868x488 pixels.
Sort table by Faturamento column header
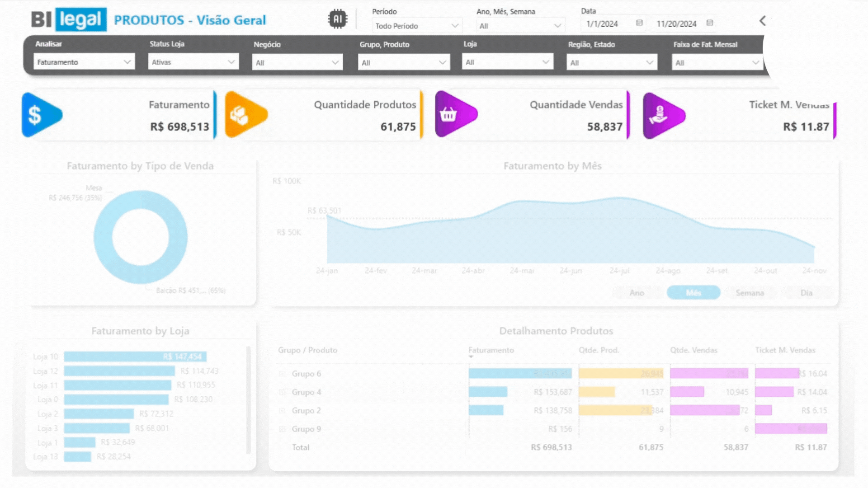click(491, 350)
